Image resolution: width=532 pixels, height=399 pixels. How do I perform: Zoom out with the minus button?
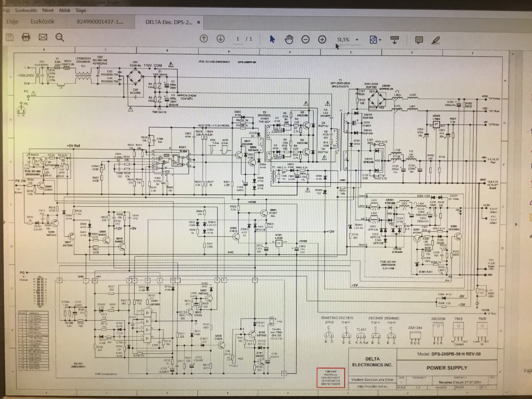point(305,40)
